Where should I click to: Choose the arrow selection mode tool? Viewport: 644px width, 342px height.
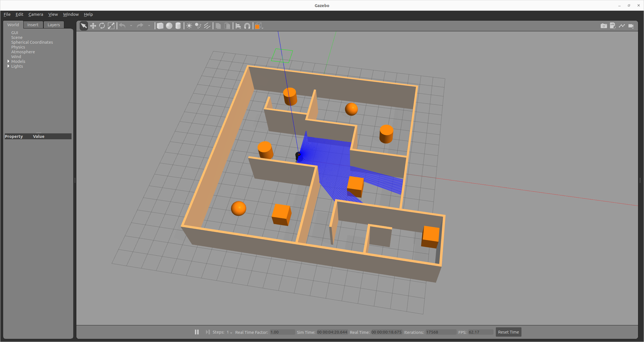pyautogui.click(x=84, y=26)
